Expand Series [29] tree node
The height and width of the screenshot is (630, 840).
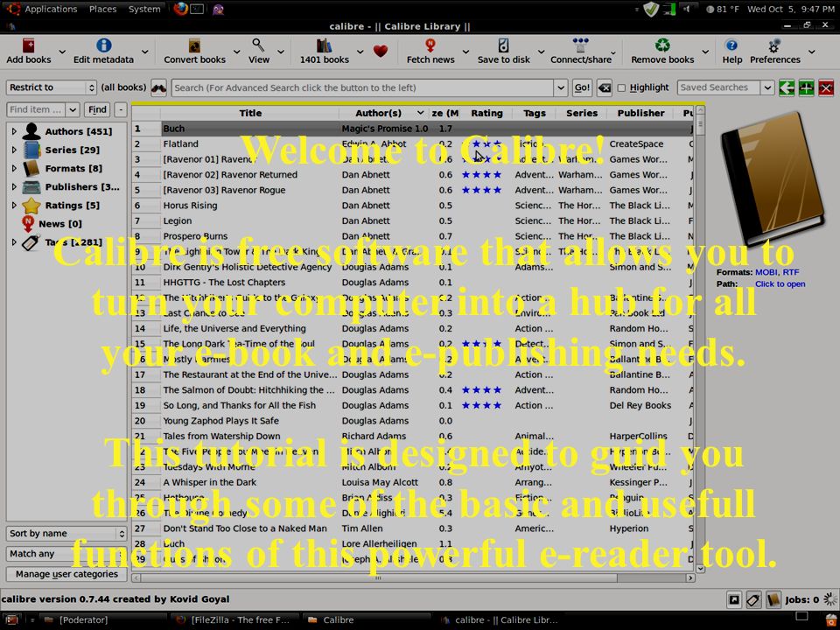[14, 150]
